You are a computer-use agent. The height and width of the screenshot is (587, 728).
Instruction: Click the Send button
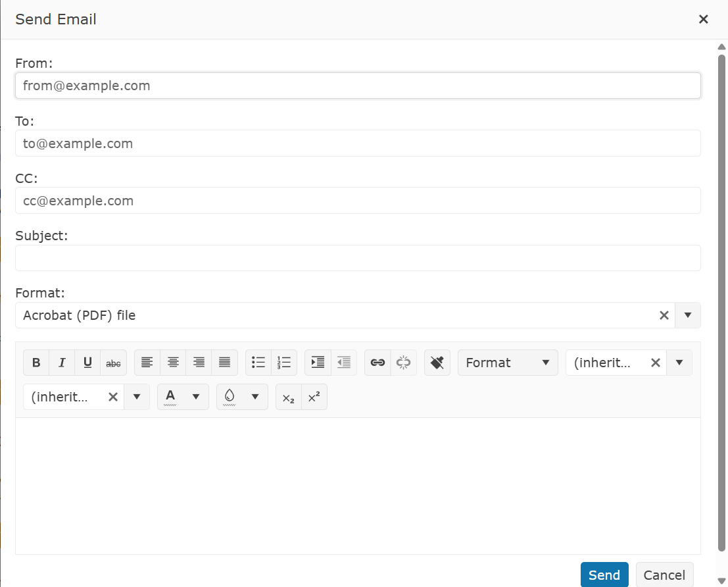tap(604, 575)
